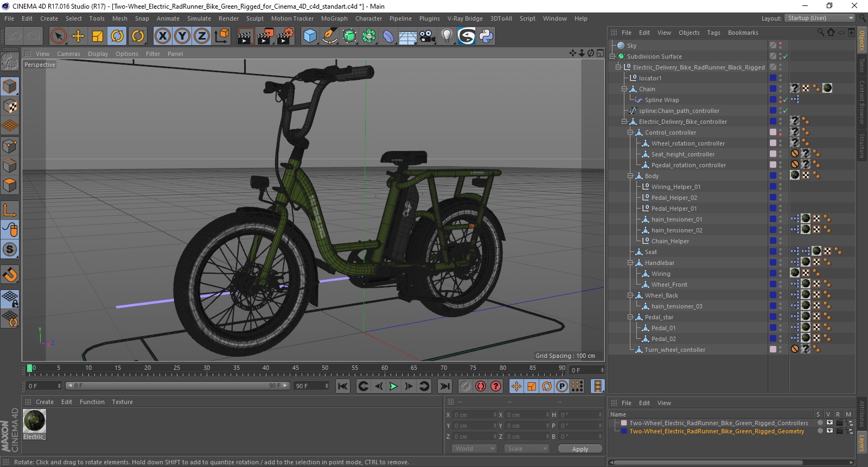The height and width of the screenshot is (467, 868).
Task: Select the Live Selection tool
Action: click(x=58, y=36)
